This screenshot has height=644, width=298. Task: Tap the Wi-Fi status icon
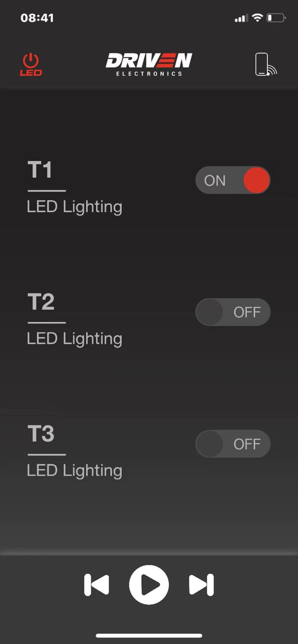coord(257,18)
